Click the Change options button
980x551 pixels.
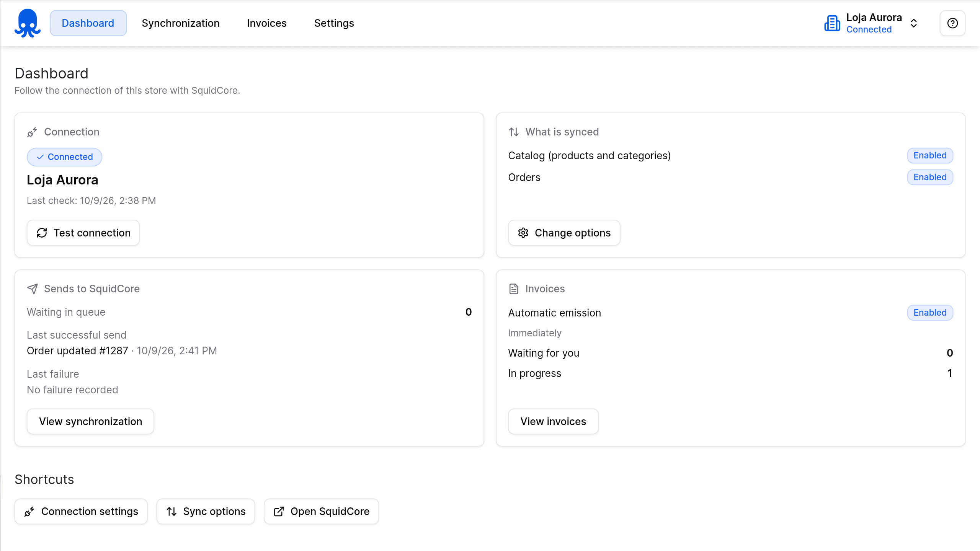(x=564, y=233)
